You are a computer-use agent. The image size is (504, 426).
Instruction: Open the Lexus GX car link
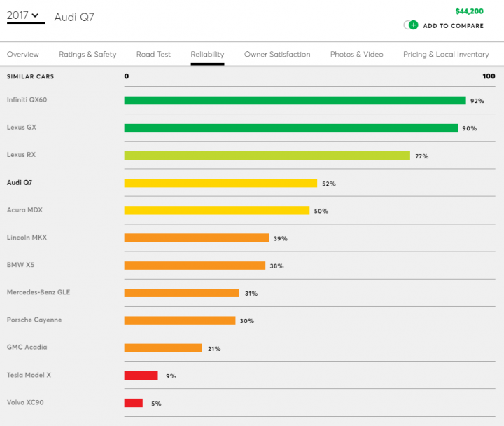point(22,127)
